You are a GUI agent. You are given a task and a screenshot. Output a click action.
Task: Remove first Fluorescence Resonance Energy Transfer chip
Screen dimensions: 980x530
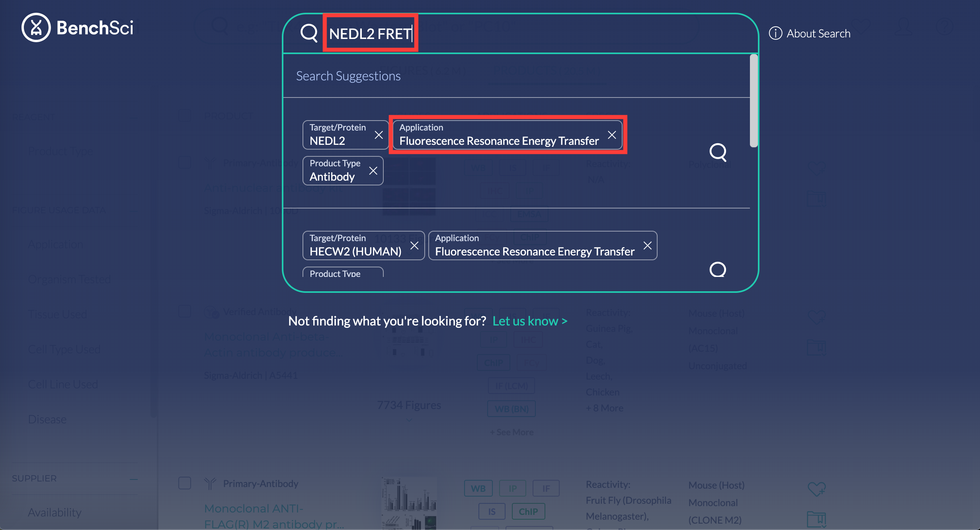pos(612,135)
